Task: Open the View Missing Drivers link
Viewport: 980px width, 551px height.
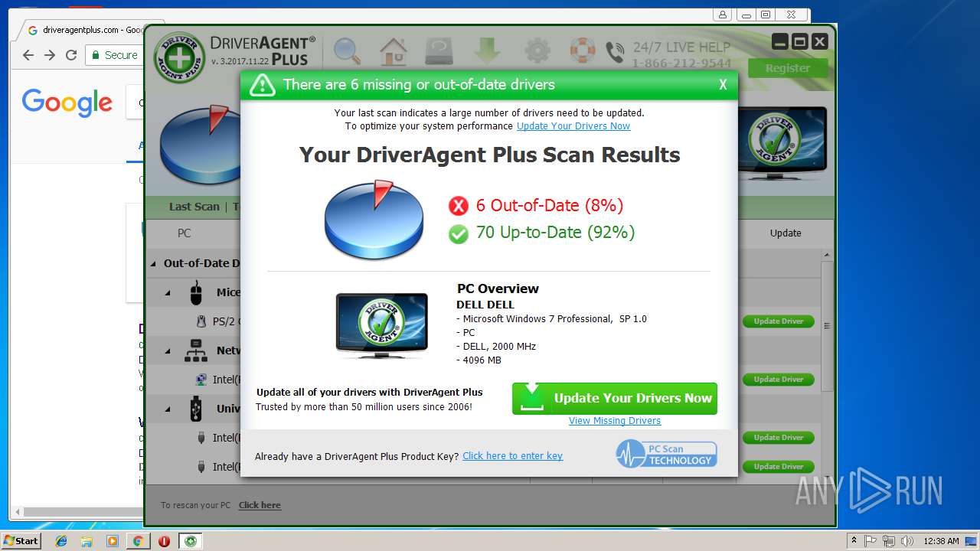Action: coord(615,421)
